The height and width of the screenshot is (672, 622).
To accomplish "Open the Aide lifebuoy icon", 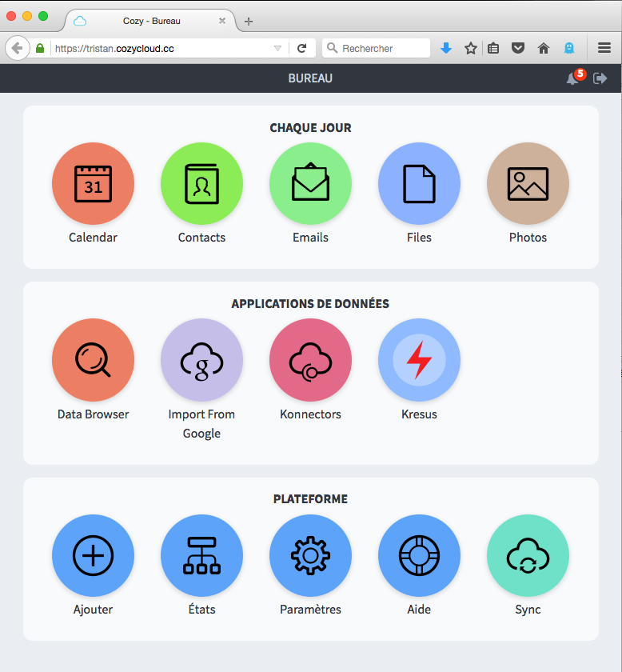I will coord(420,555).
